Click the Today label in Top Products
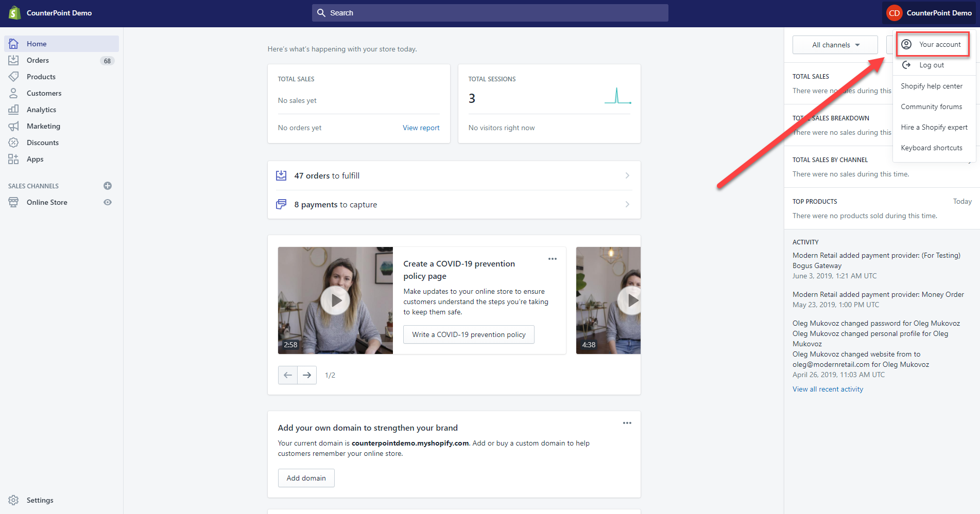This screenshot has height=514, width=980. (x=962, y=201)
